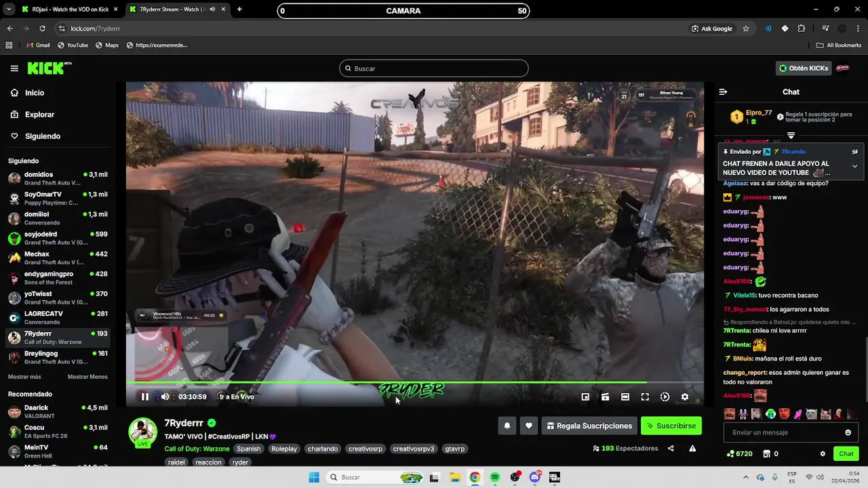
Task: Expand the gift leaderboard arrow
Action: point(791,136)
